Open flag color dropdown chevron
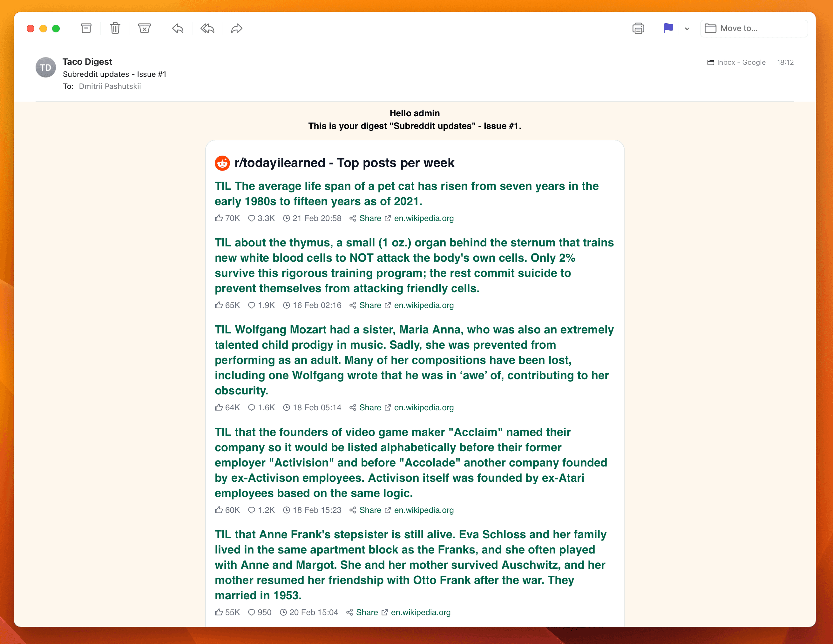Image resolution: width=833 pixels, height=644 pixels. pyautogui.click(x=687, y=29)
